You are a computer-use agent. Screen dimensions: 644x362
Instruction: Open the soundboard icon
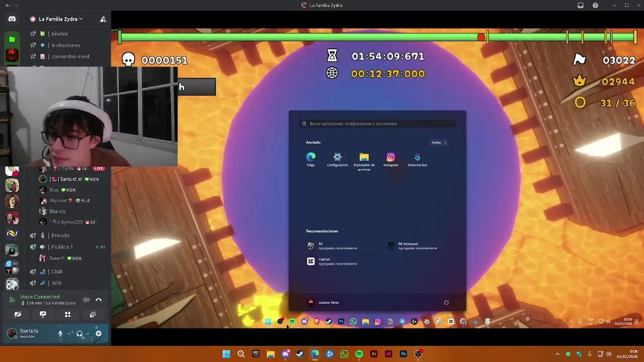(93, 314)
